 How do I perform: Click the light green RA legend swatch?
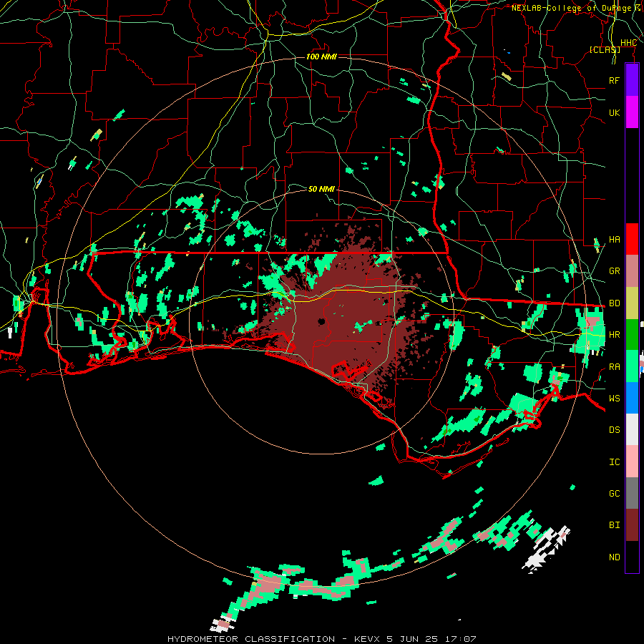pyautogui.click(x=632, y=366)
